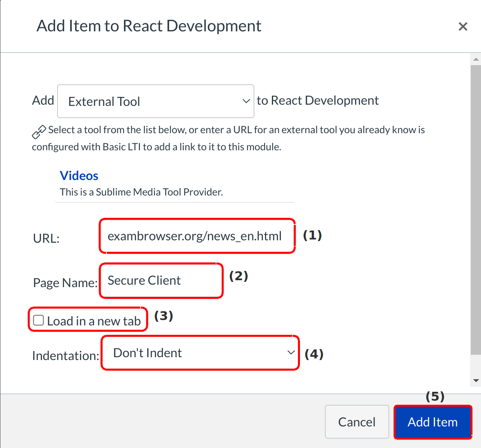This screenshot has width=481, height=448.
Task: Click the 'Load in a new tab' label text
Action: (x=94, y=321)
